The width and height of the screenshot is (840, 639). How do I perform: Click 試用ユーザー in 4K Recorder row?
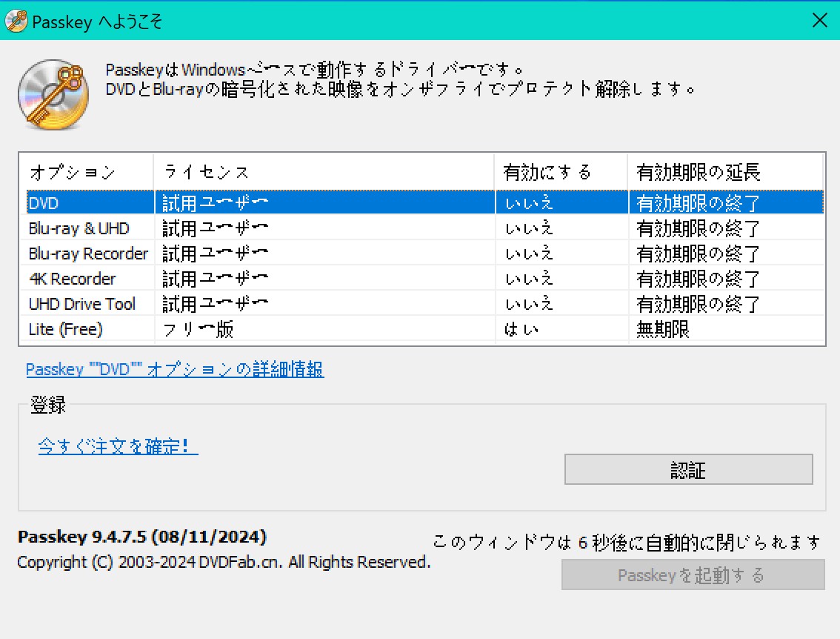216,278
